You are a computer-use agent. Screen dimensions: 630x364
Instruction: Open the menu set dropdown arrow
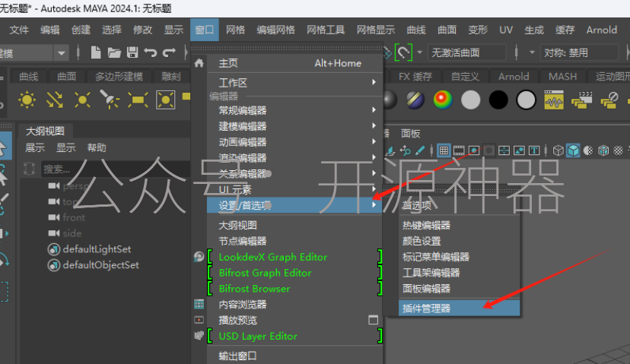60,52
